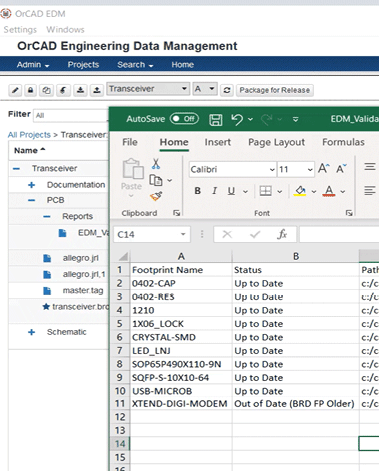Select cell XTEND-DIGI-MODEM
Viewport: 379px width, 471px height.
[181, 404]
